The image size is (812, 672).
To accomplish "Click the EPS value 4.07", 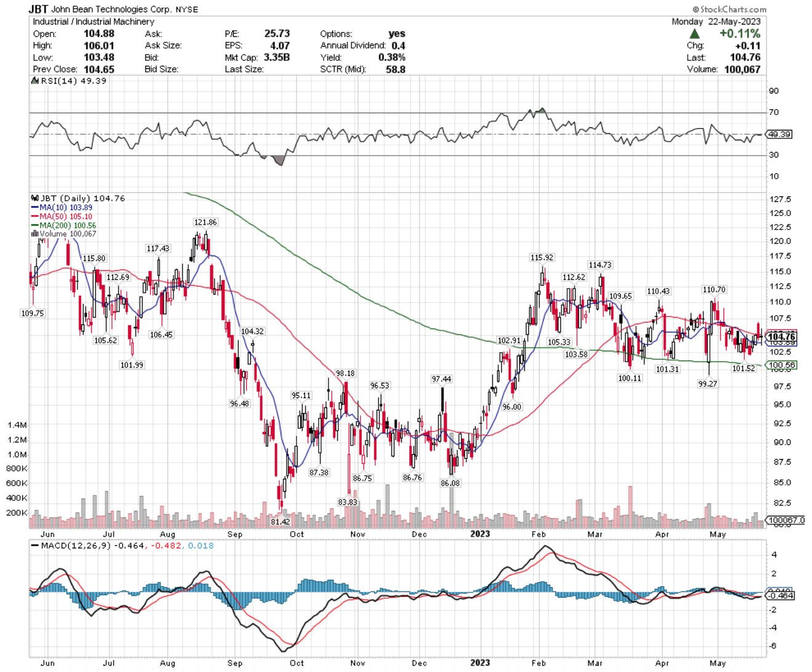I will click(x=279, y=46).
